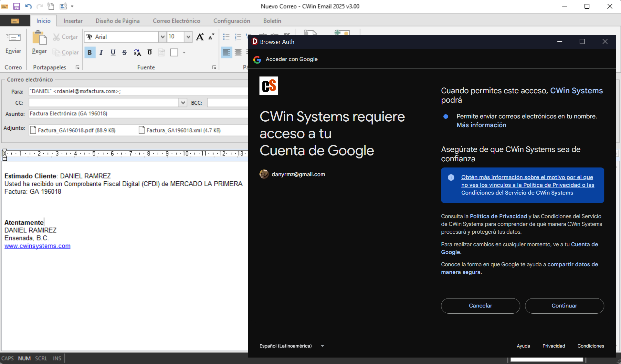This screenshot has width=621, height=364.
Task: Click the grayed clear formatting icon
Action: pyautogui.click(x=162, y=53)
